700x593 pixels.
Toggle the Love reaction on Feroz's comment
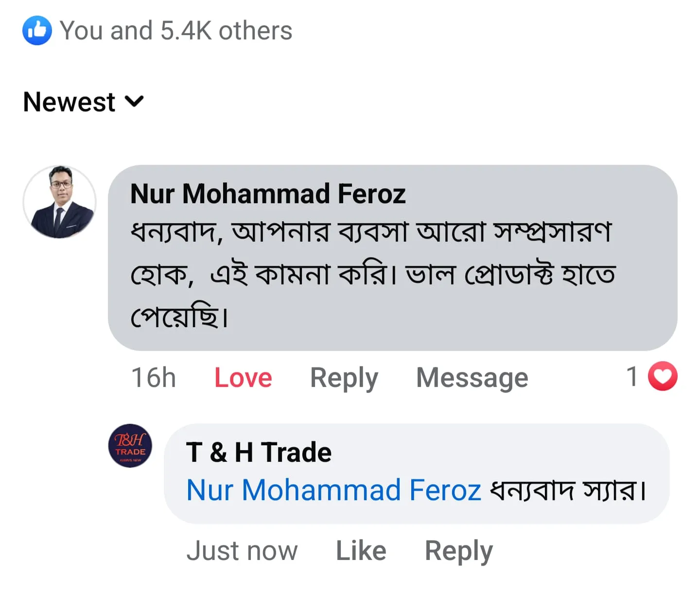243,378
